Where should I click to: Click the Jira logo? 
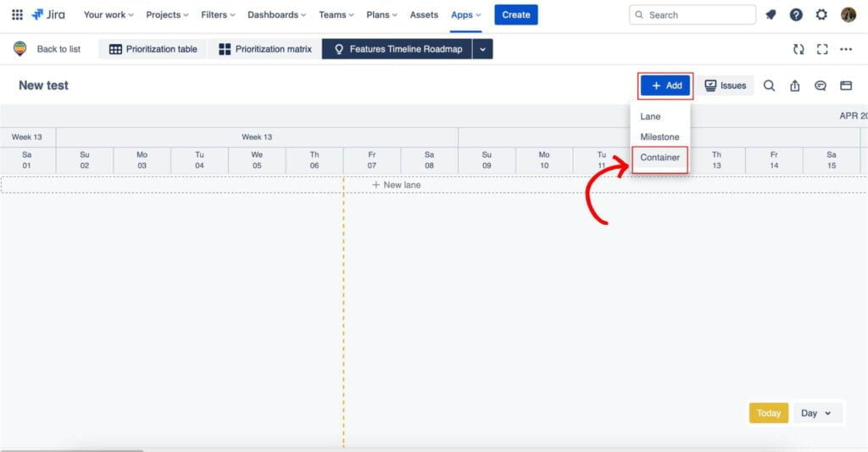(48, 15)
